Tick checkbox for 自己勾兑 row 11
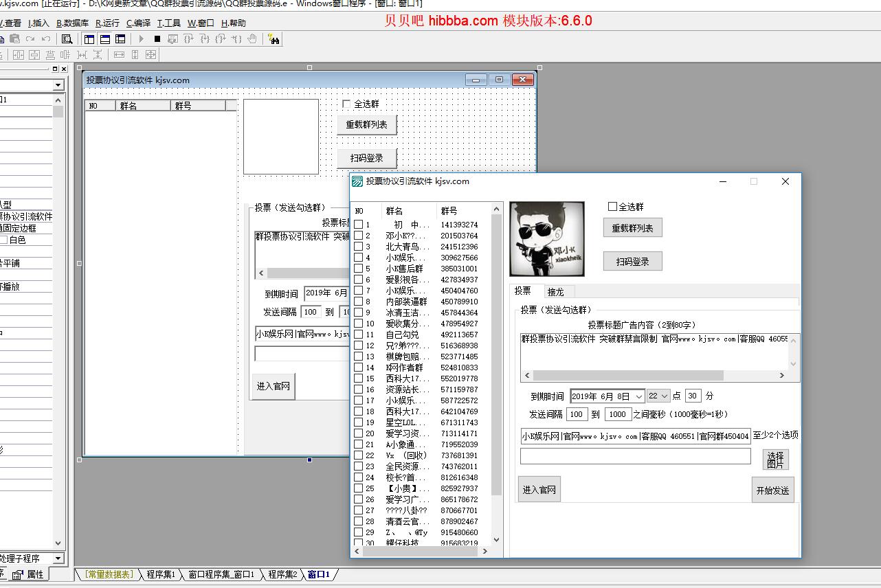 point(358,335)
